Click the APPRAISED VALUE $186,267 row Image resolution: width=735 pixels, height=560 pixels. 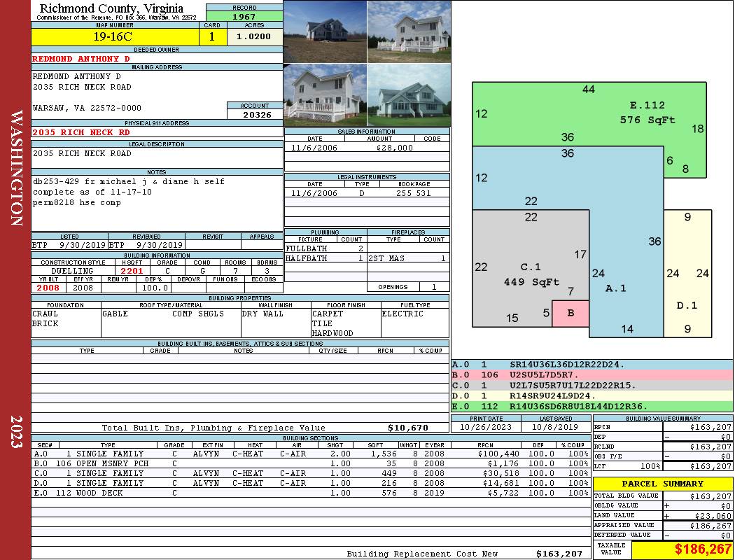tap(663, 525)
